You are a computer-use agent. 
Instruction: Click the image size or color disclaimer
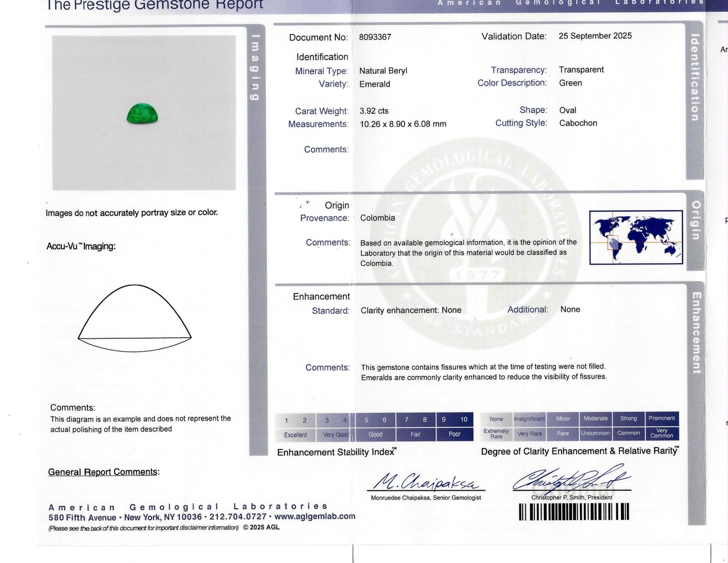tap(132, 213)
